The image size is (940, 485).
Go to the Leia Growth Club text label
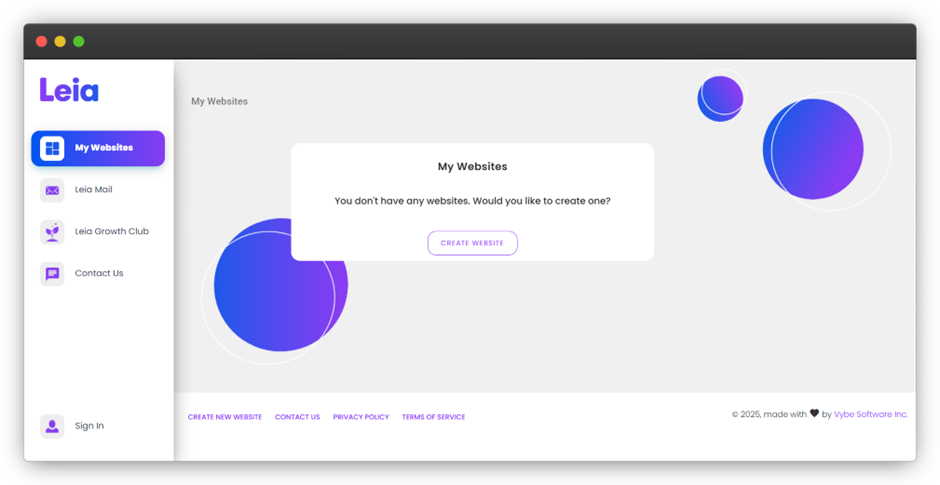[112, 232]
